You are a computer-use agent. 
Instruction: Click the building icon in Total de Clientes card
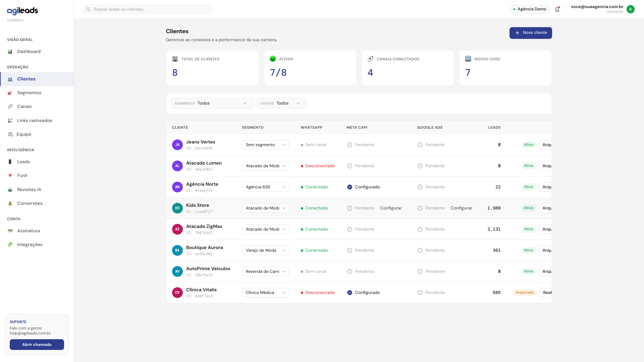pos(175,59)
